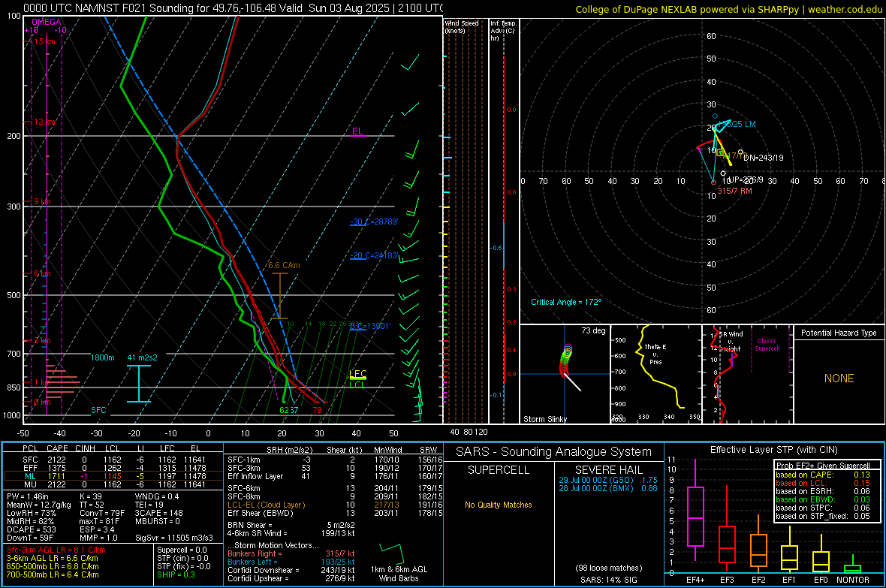
Task: Click the '12 km' height marker
Action: coord(46,122)
